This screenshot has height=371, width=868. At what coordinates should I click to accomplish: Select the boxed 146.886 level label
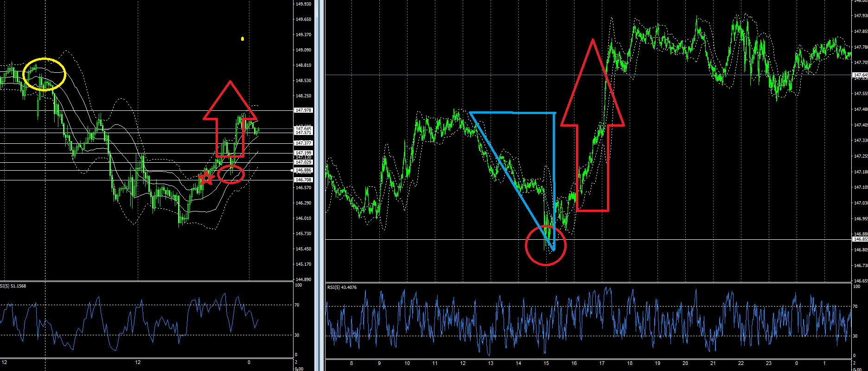click(304, 170)
